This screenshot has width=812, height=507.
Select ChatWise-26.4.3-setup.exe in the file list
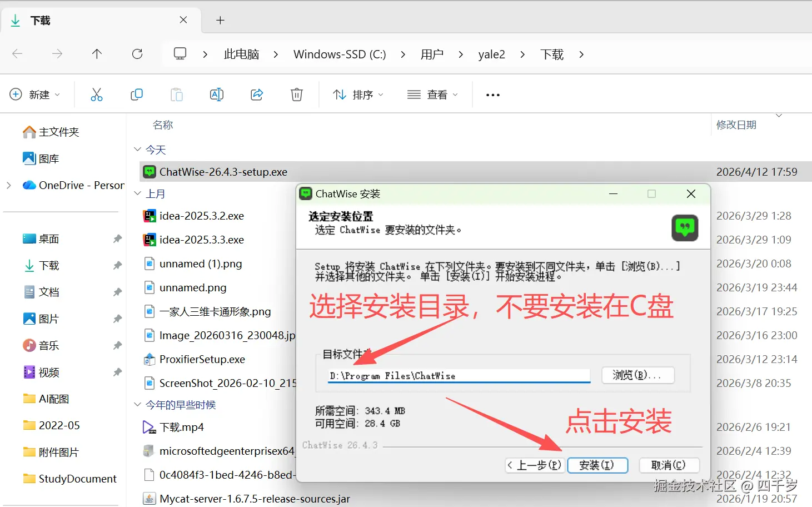476,172
